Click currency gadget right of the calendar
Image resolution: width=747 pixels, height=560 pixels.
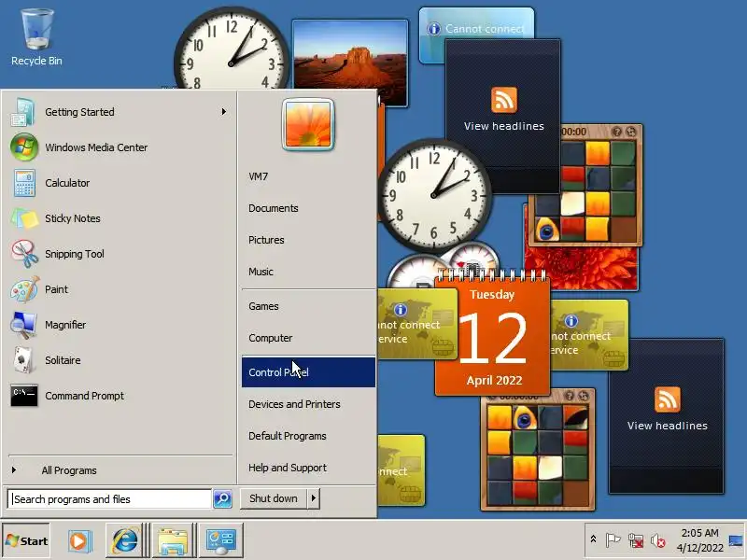(589, 336)
